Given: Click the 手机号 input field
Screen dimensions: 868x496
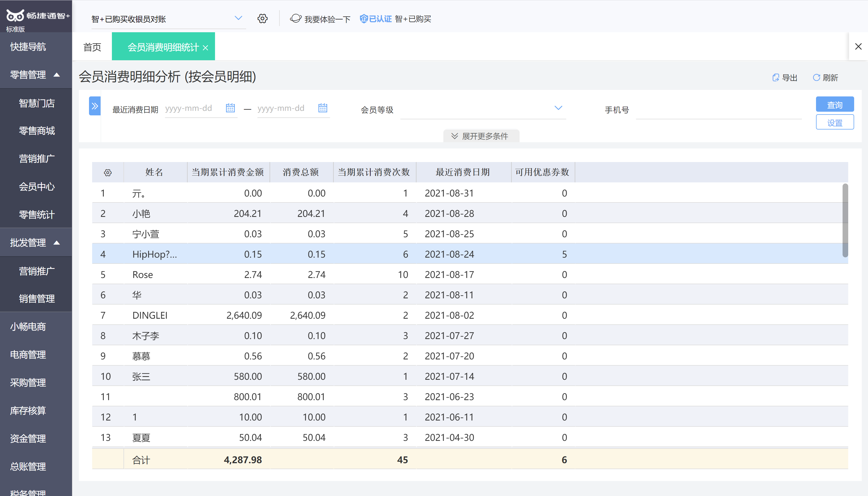Looking at the screenshot, I should coord(718,110).
